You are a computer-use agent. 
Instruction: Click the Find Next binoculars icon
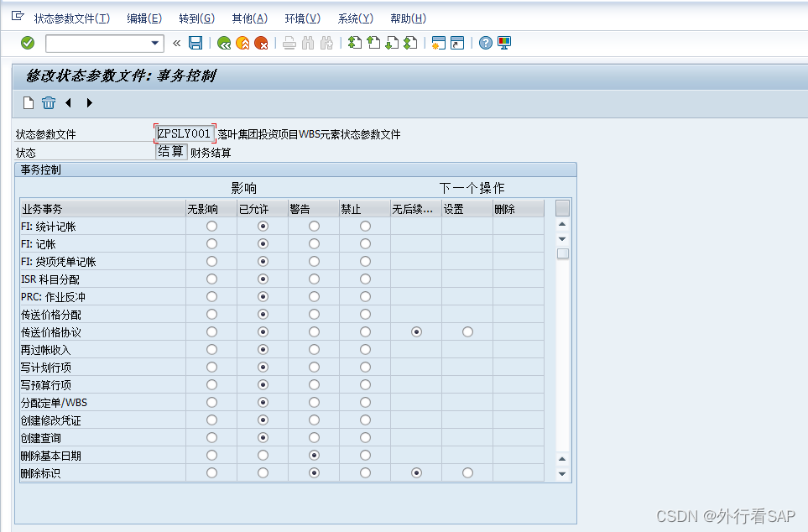(x=326, y=43)
